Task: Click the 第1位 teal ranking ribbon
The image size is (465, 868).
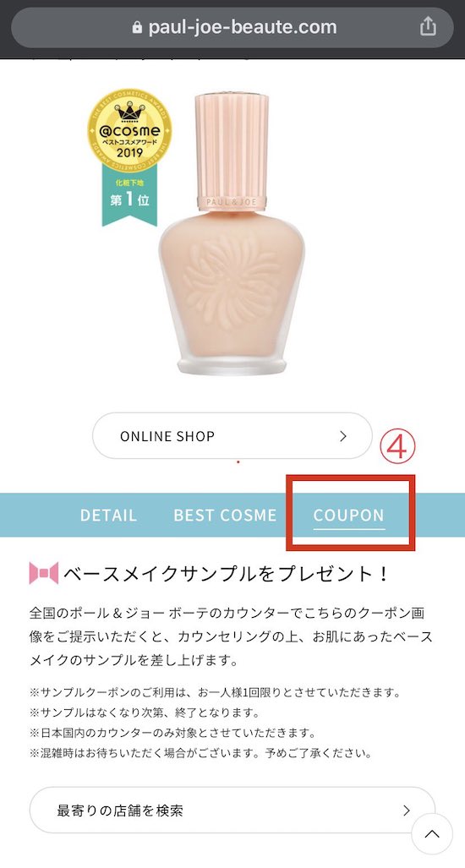Action: [x=129, y=195]
